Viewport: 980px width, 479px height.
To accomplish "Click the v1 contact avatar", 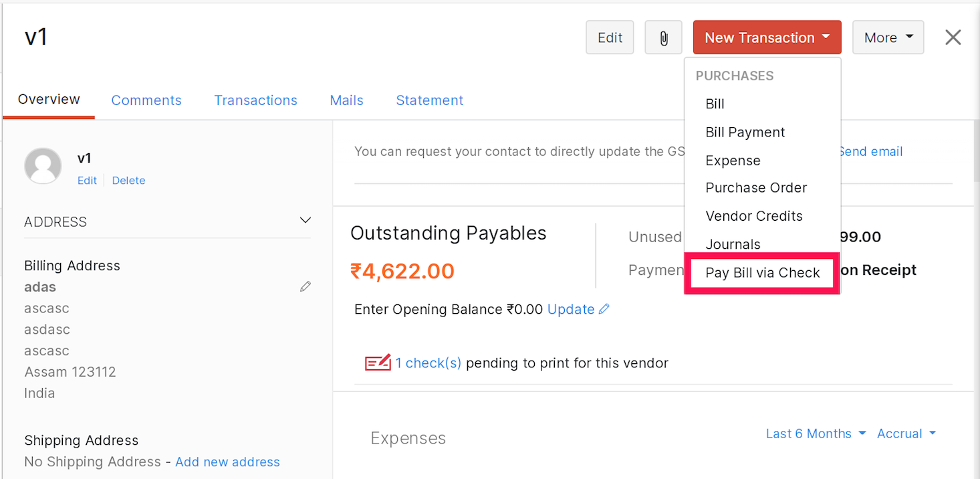I will tap(43, 166).
